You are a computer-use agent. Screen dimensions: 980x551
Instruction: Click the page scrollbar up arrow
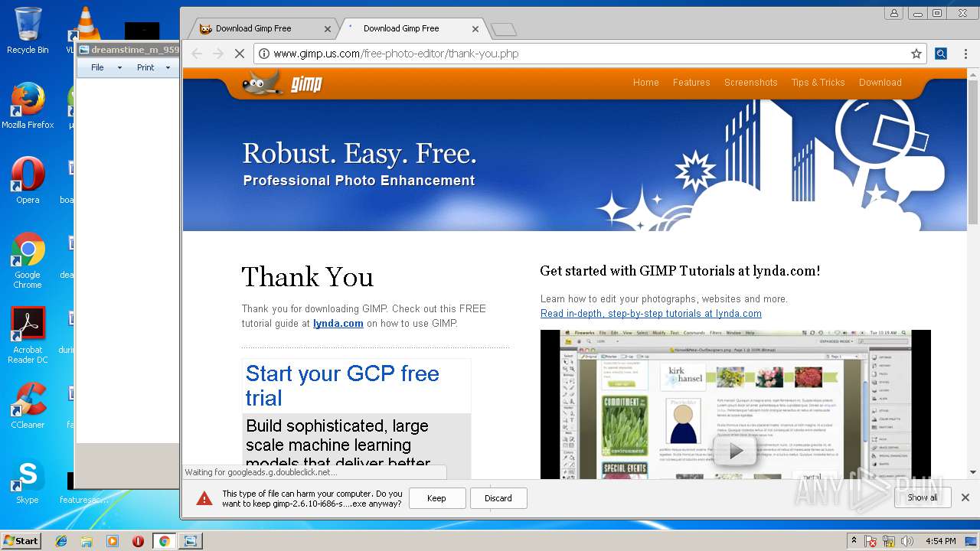[973, 73]
